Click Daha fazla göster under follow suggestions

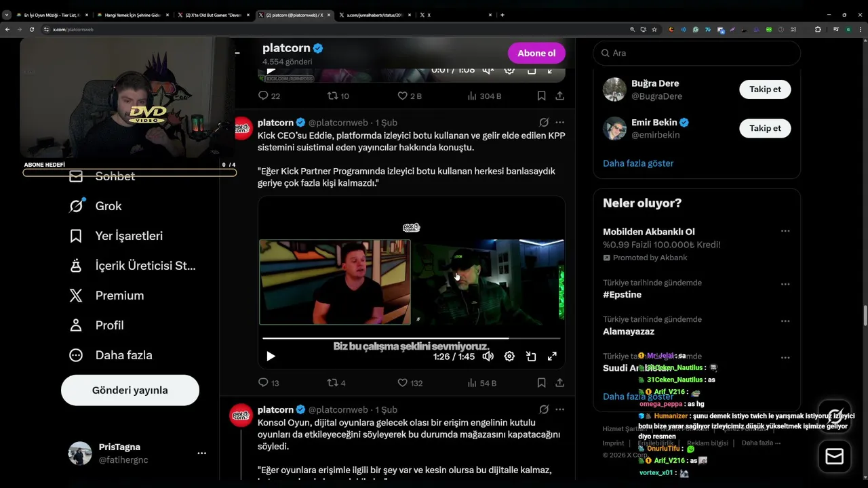pyautogui.click(x=638, y=163)
